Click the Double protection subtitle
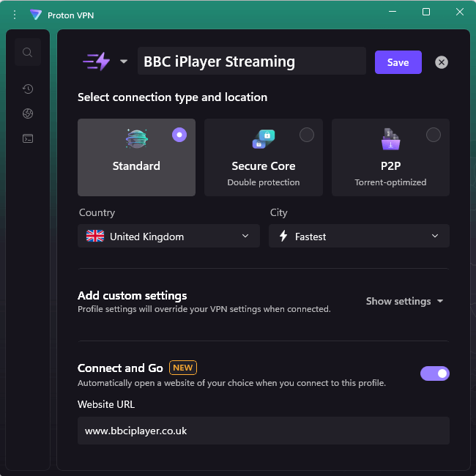The image size is (476, 476). (264, 182)
